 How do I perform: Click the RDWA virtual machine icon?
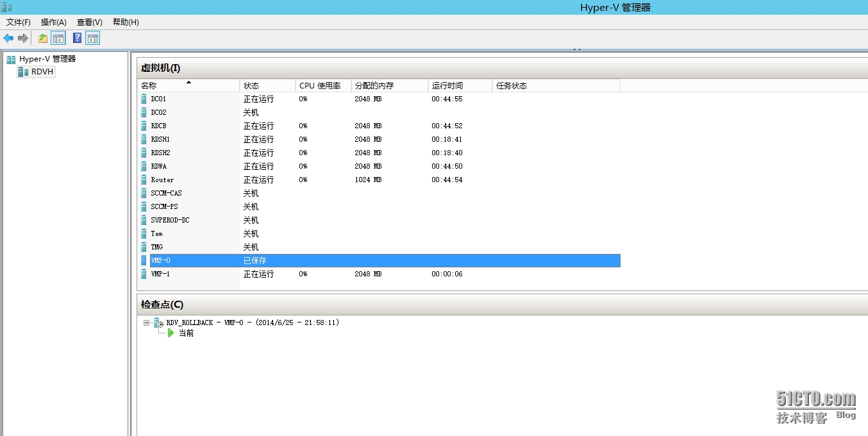pyautogui.click(x=144, y=166)
